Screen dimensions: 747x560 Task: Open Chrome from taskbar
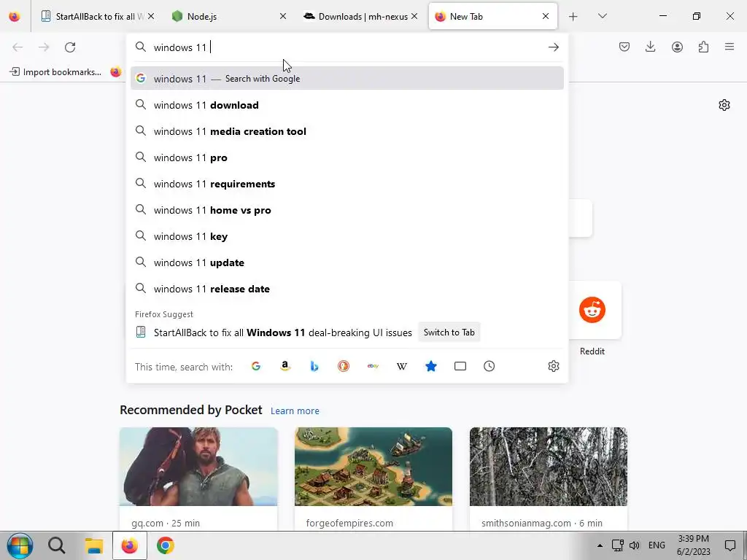pyautogui.click(x=166, y=545)
